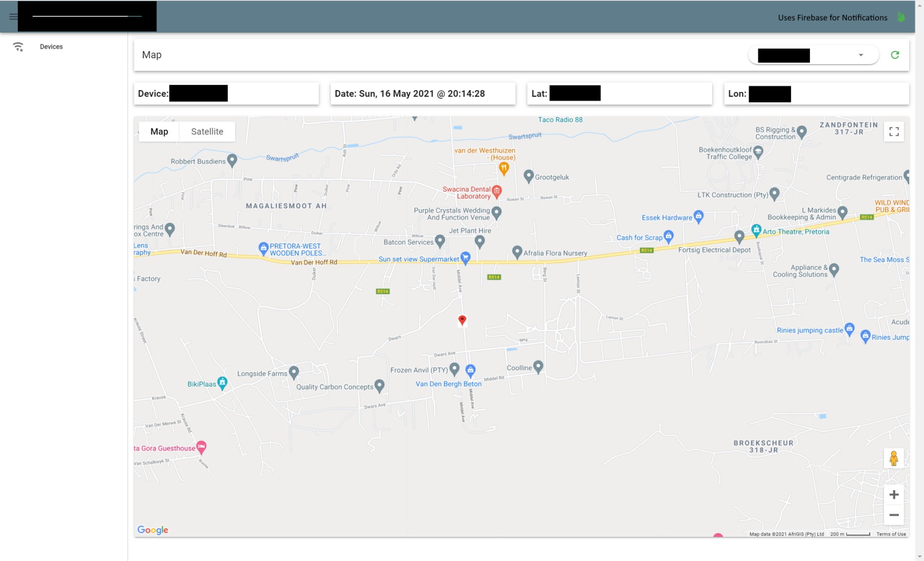Click the Lon coordinate field

(x=817, y=94)
